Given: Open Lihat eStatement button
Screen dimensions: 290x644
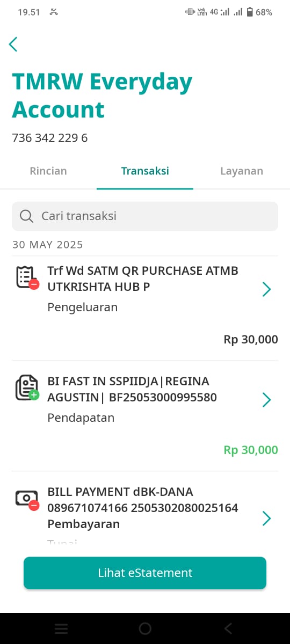Looking at the screenshot, I should point(145,573).
